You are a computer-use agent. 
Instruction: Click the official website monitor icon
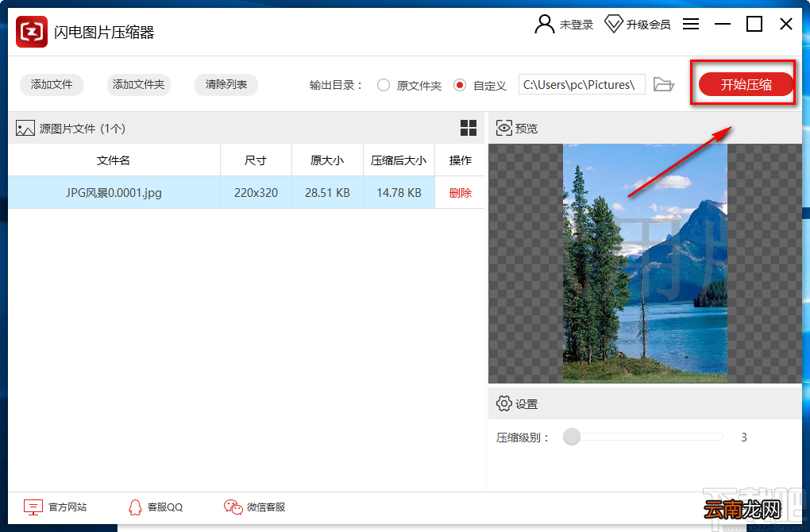(x=33, y=507)
